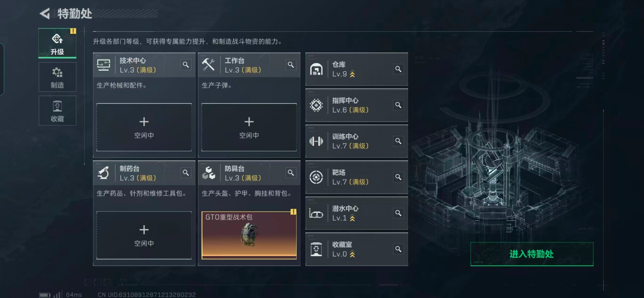The width and height of the screenshot is (644, 298).
Task: Click the back arrow next to 特勤处
Action: tap(45, 13)
